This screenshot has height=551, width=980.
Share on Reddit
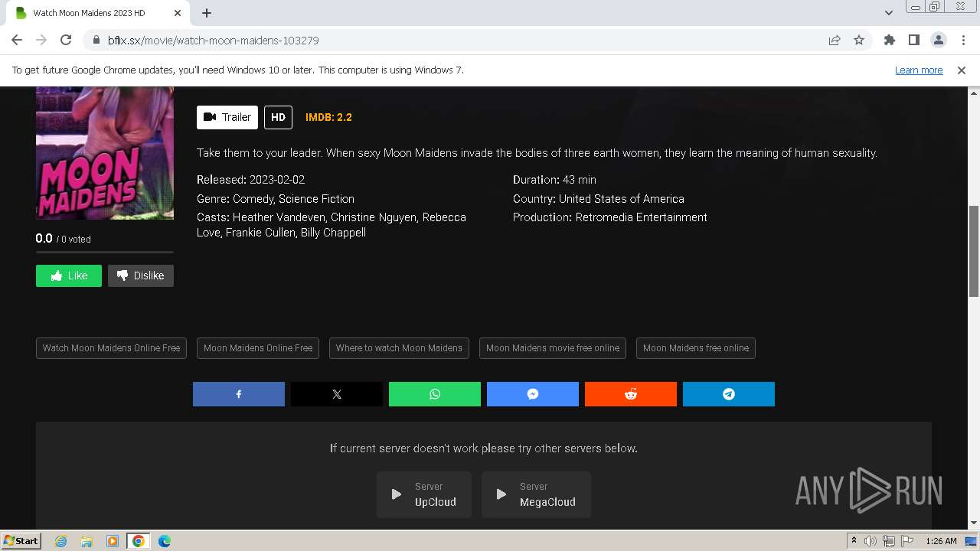coord(631,394)
